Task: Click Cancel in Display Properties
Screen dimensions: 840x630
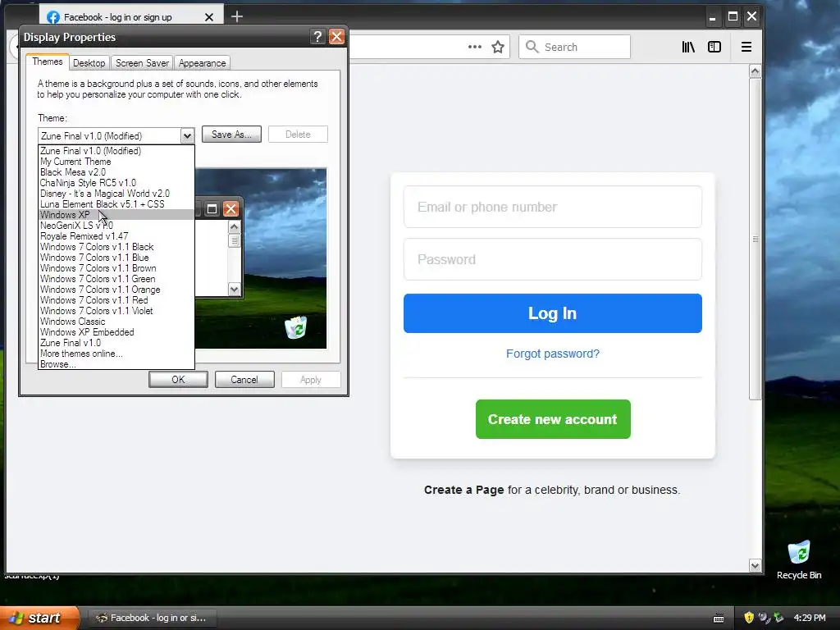Action: click(244, 380)
